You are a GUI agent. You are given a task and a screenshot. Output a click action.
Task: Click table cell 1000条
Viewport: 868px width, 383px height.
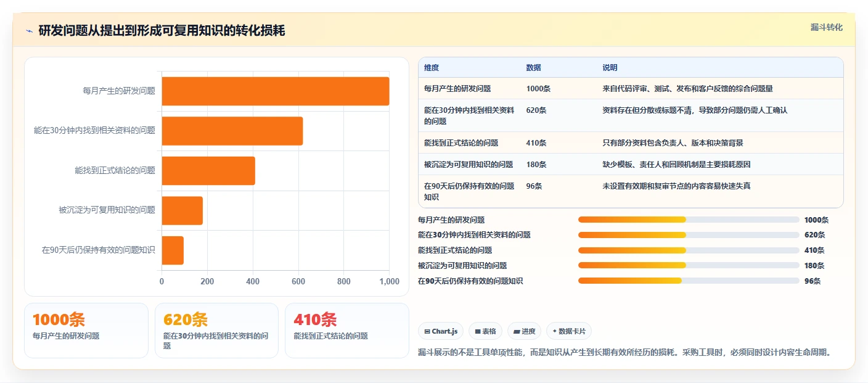[539, 89]
